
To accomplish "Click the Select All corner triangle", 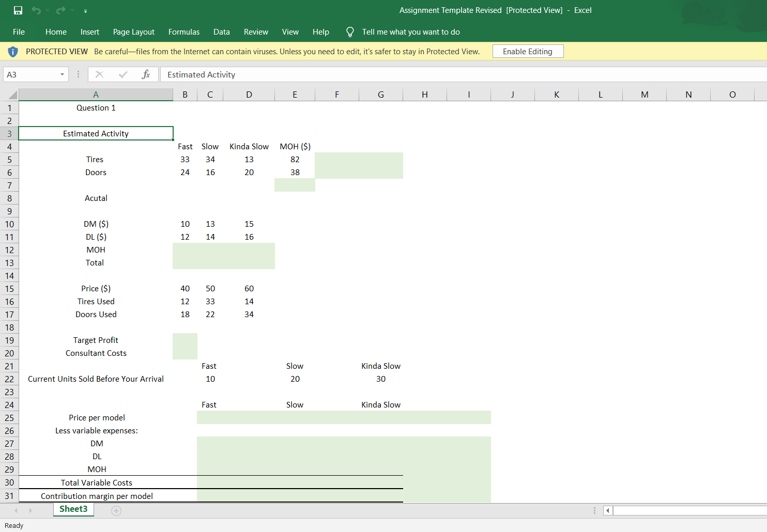I will tap(13, 95).
